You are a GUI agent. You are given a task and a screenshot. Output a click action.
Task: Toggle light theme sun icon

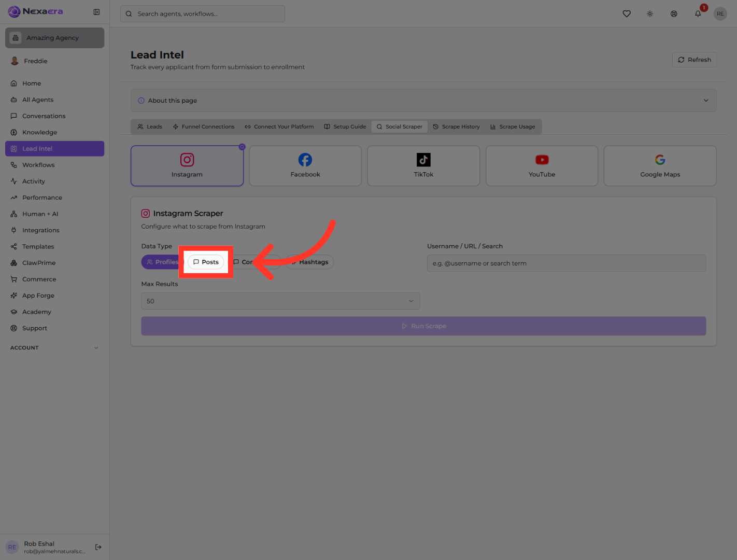click(x=650, y=14)
